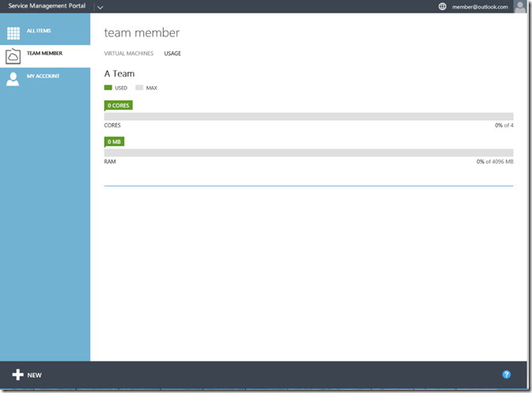Click the All Items grid icon
The image size is (532, 393).
pos(13,33)
